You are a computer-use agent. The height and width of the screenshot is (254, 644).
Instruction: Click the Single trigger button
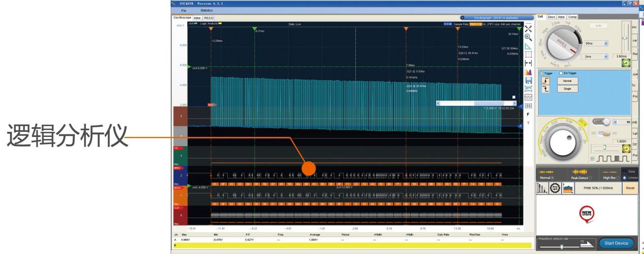pyautogui.click(x=567, y=89)
